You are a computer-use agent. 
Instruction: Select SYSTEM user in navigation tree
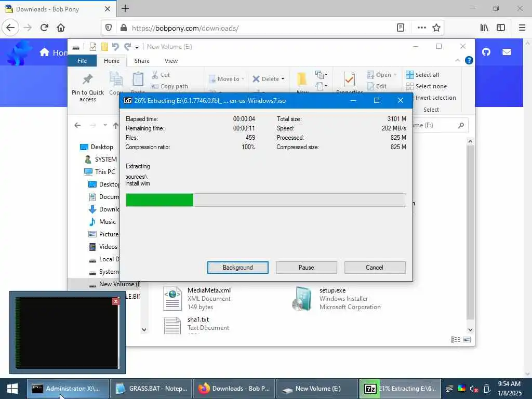(100, 159)
